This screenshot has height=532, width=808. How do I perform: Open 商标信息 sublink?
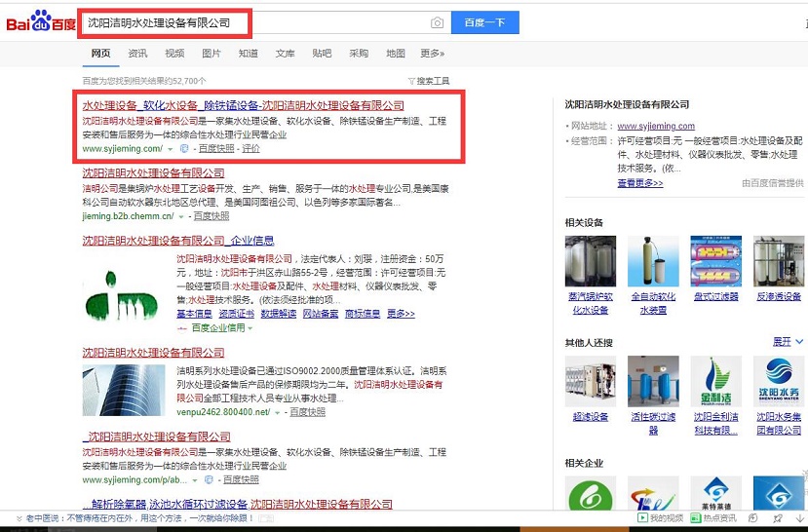coord(363,314)
